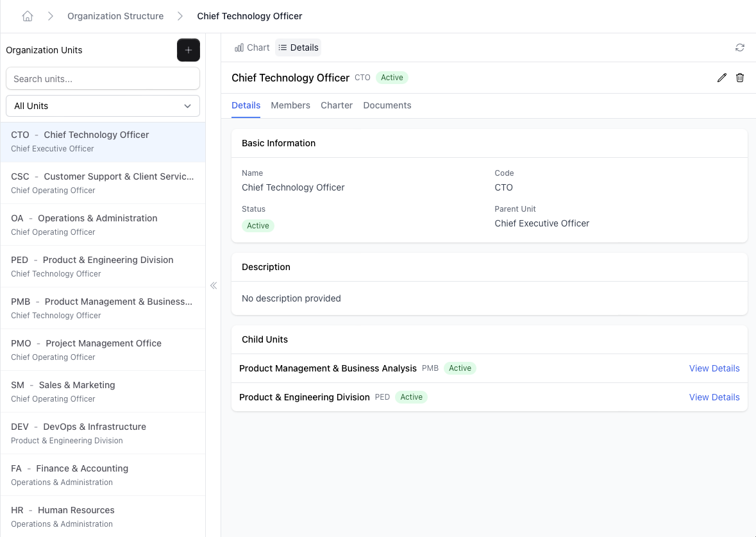
Task: Collapse the Organization Units sidebar panel
Action: pos(214,286)
